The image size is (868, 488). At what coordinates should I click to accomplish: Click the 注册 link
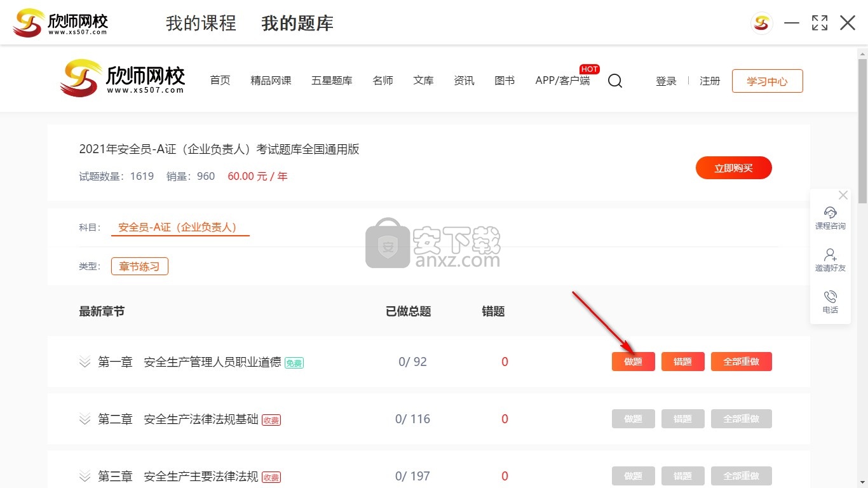tap(710, 81)
